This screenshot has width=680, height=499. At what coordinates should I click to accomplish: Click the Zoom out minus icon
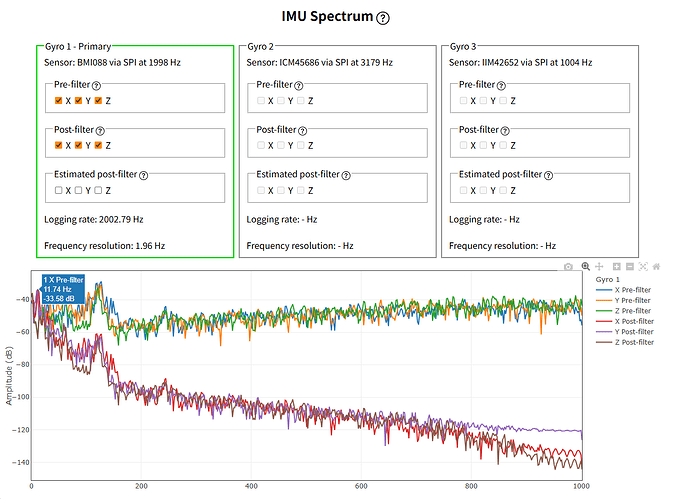click(630, 267)
